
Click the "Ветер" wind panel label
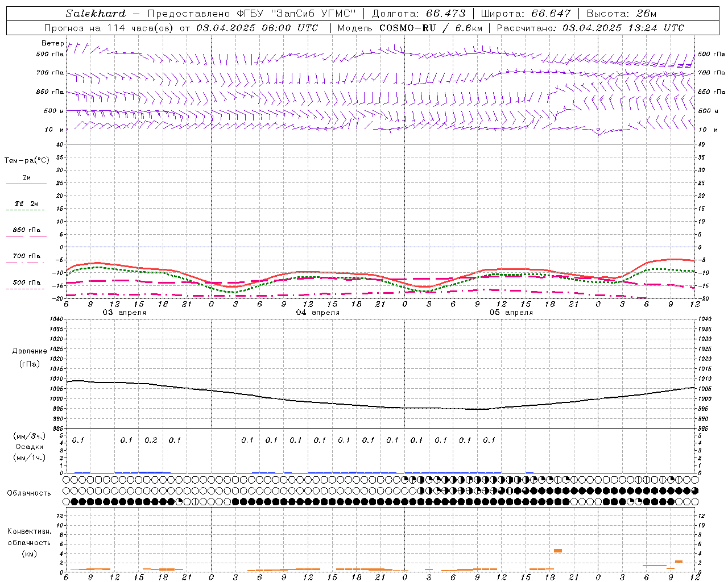53,43
